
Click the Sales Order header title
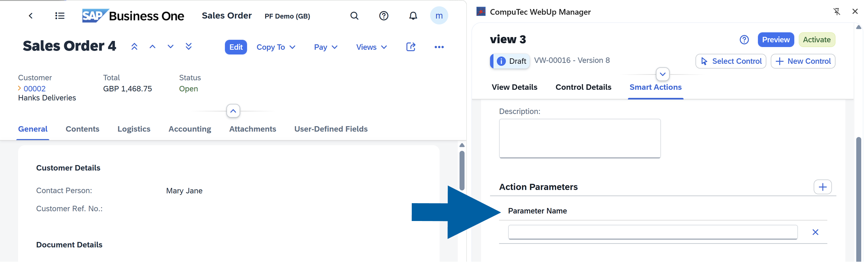(227, 16)
